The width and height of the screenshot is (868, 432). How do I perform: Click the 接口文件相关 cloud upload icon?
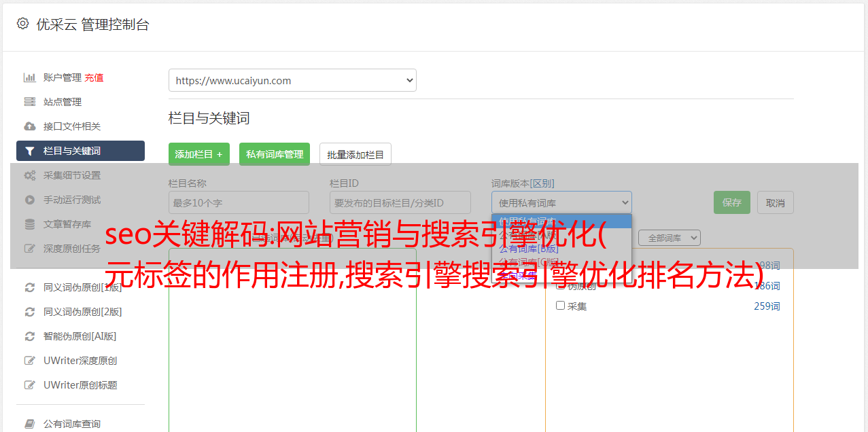[x=30, y=126]
